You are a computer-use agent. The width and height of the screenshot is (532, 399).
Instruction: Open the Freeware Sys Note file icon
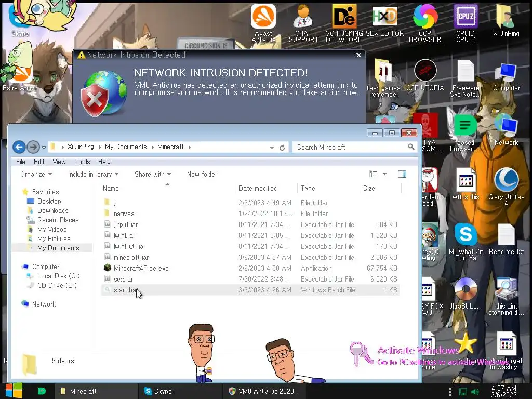click(465, 79)
